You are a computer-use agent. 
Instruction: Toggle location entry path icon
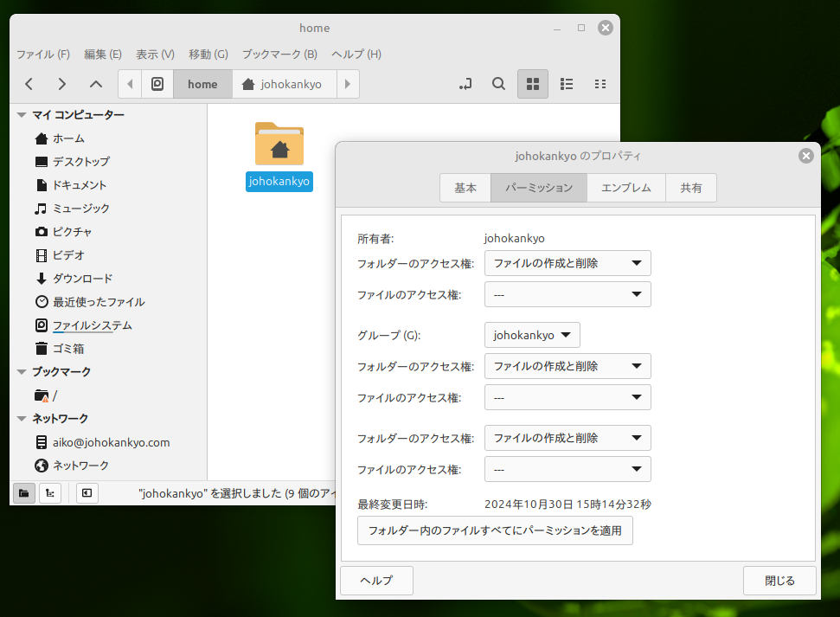(466, 84)
